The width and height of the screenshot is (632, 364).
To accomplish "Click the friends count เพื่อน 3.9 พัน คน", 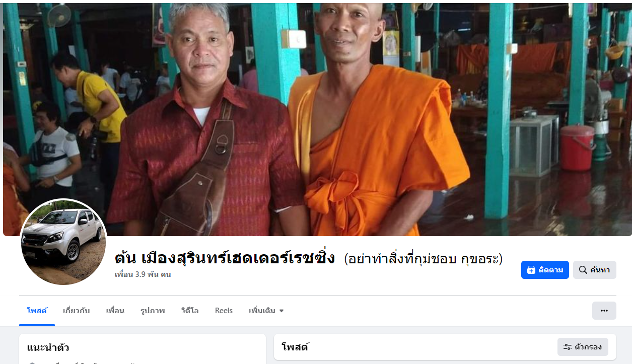I will pos(143,275).
